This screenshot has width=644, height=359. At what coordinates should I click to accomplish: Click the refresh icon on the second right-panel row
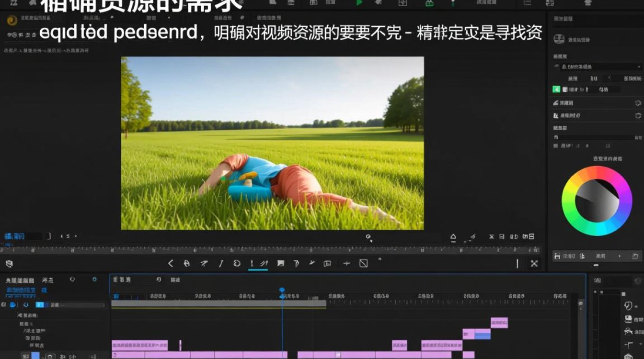tap(638, 115)
